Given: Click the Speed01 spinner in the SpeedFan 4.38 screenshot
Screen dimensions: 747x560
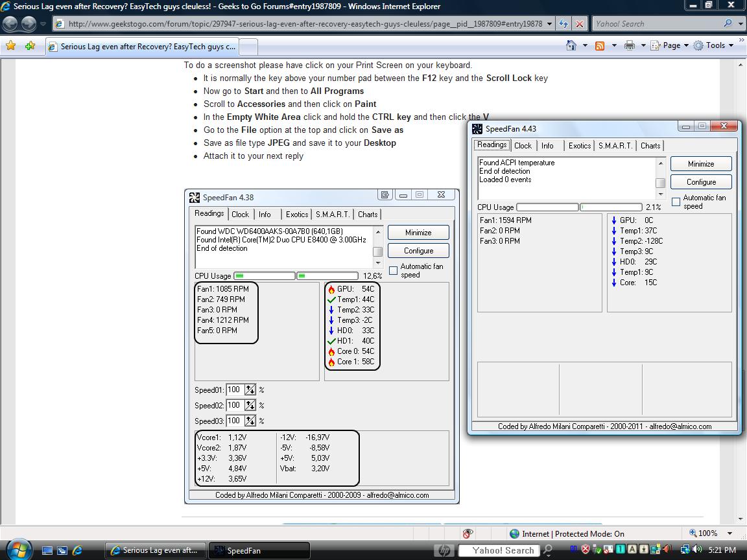Looking at the screenshot, I should [x=250, y=390].
